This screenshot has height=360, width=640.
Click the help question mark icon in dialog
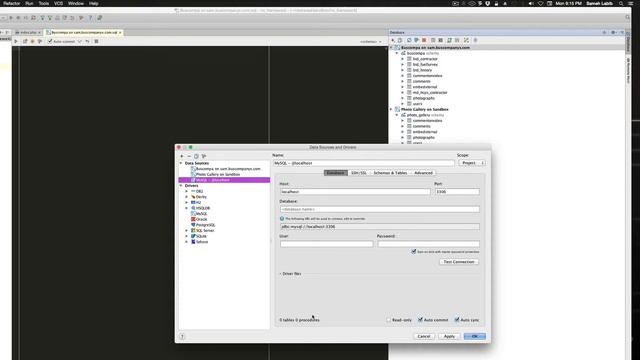pyautogui.click(x=182, y=336)
